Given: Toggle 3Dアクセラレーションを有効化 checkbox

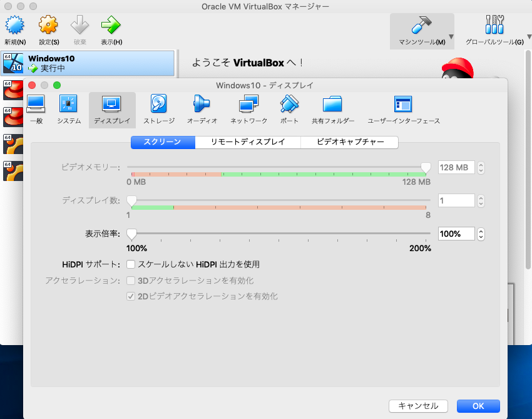Looking at the screenshot, I should pyautogui.click(x=131, y=281).
